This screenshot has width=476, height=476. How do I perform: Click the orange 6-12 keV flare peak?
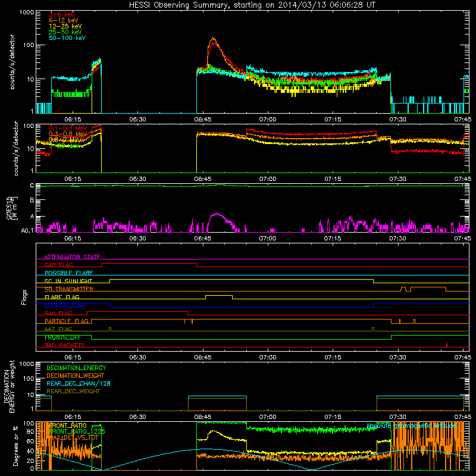pos(213,38)
